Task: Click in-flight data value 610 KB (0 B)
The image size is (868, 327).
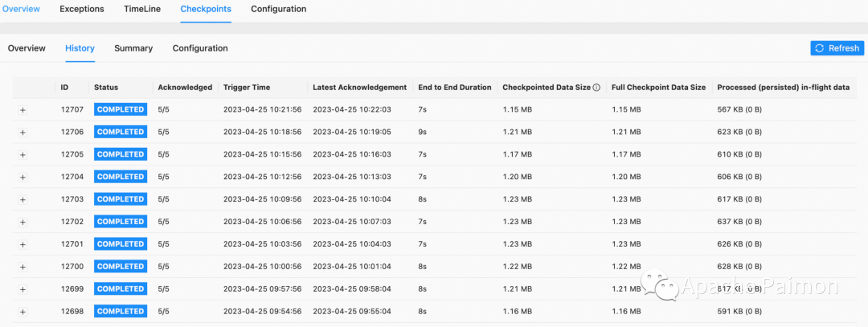Action: click(x=739, y=154)
